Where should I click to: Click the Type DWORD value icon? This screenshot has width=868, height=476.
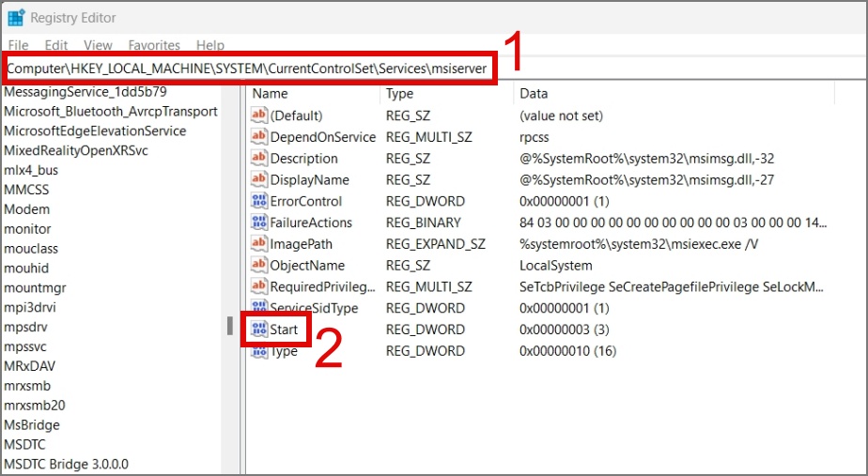(258, 351)
